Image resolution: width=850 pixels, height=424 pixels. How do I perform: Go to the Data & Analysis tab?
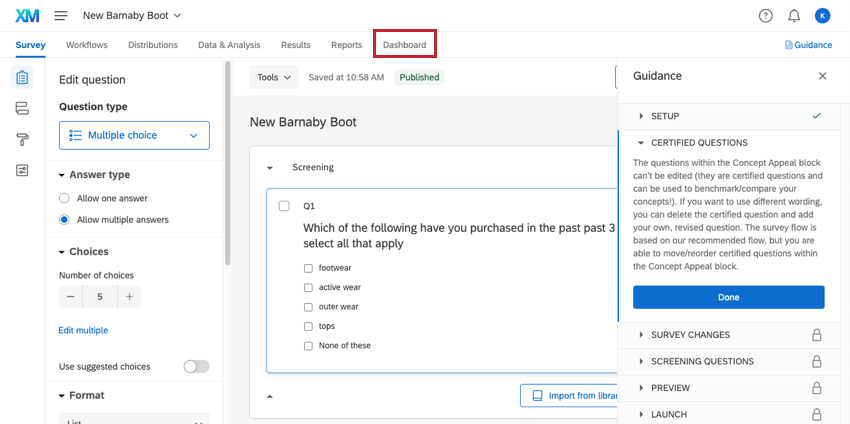click(229, 45)
